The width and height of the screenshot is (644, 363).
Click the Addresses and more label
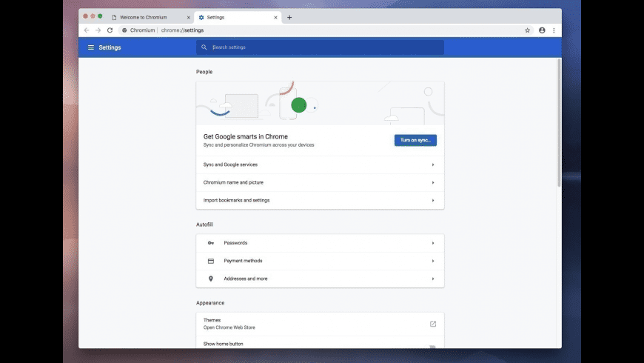point(246,279)
